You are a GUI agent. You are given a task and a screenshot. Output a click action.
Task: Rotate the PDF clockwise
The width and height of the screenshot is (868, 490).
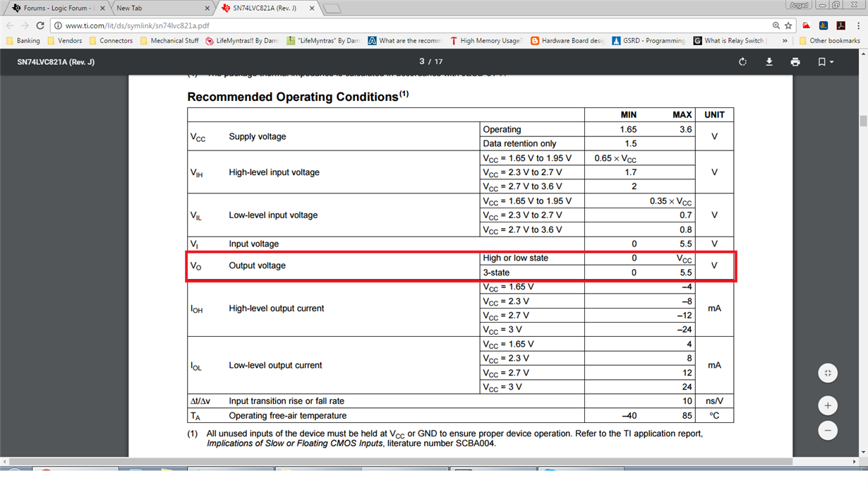tap(742, 62)
